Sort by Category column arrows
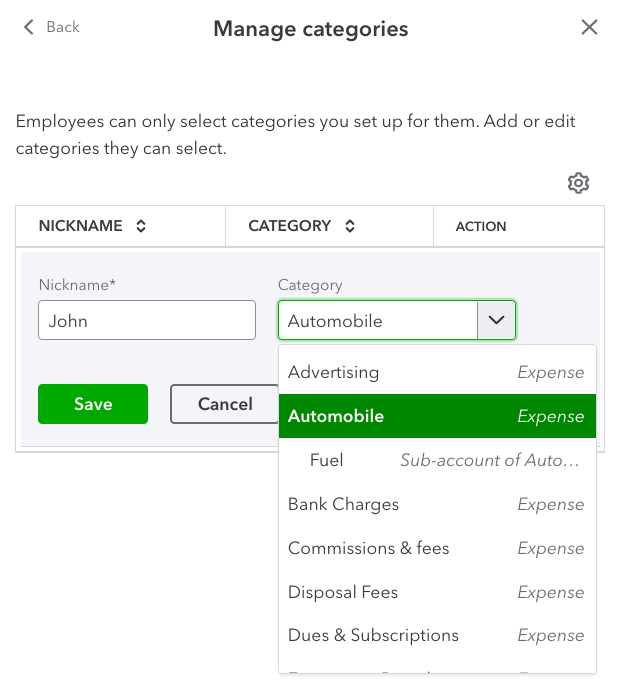Screen dimensions: 619x698 click(350, 226)
